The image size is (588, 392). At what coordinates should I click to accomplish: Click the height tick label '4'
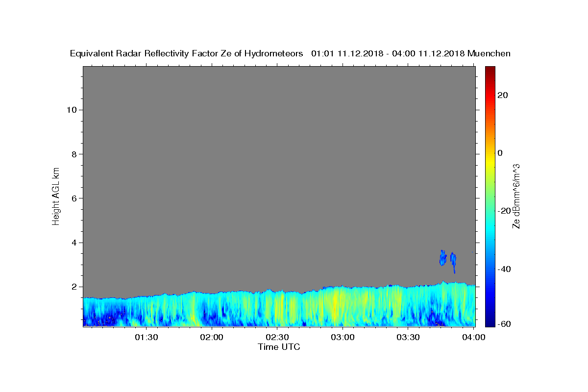tap(74, 243)
